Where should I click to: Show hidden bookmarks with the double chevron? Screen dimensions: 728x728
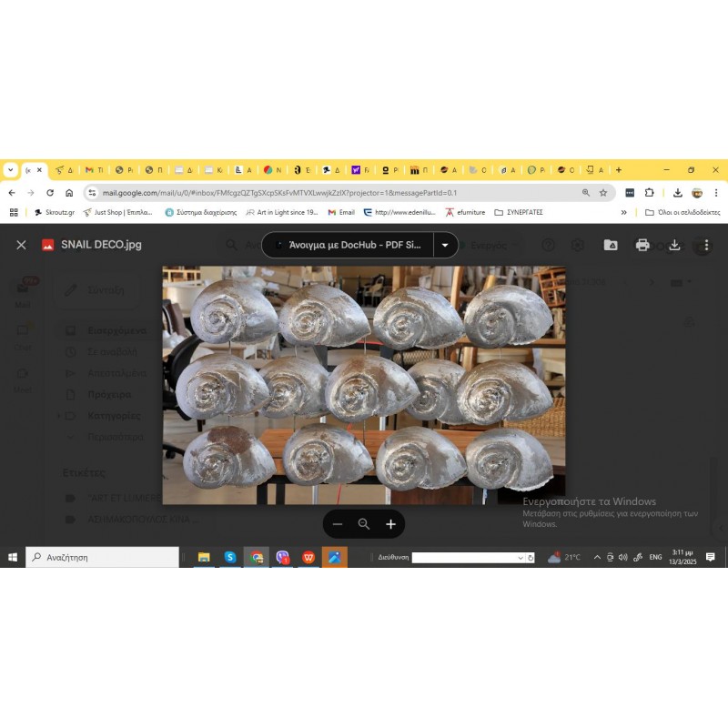tap(624, 212)
